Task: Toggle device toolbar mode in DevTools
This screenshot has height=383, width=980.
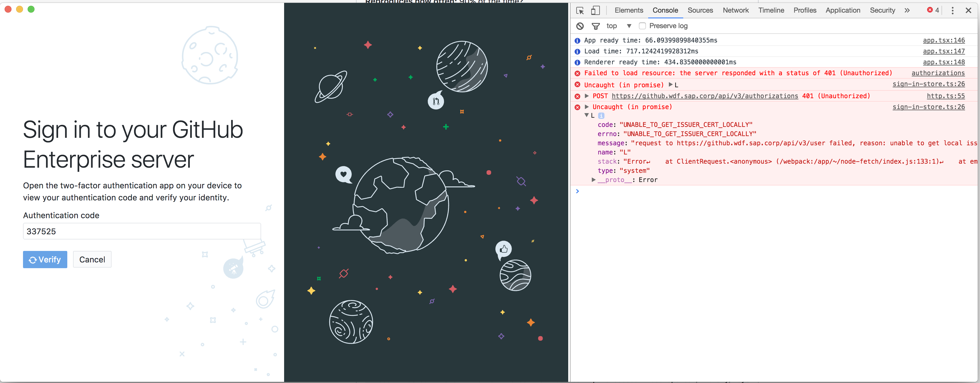Action: coord(595,10)
